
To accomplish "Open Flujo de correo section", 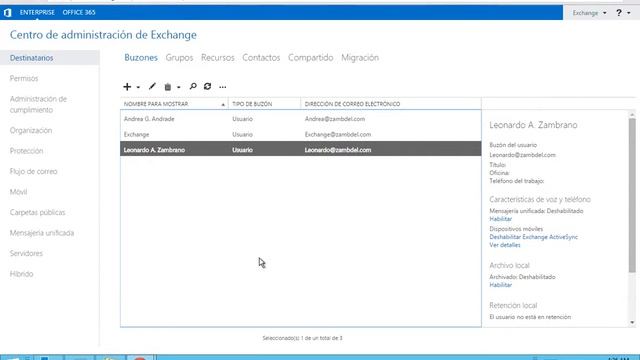I will click(x=33, y=171).
